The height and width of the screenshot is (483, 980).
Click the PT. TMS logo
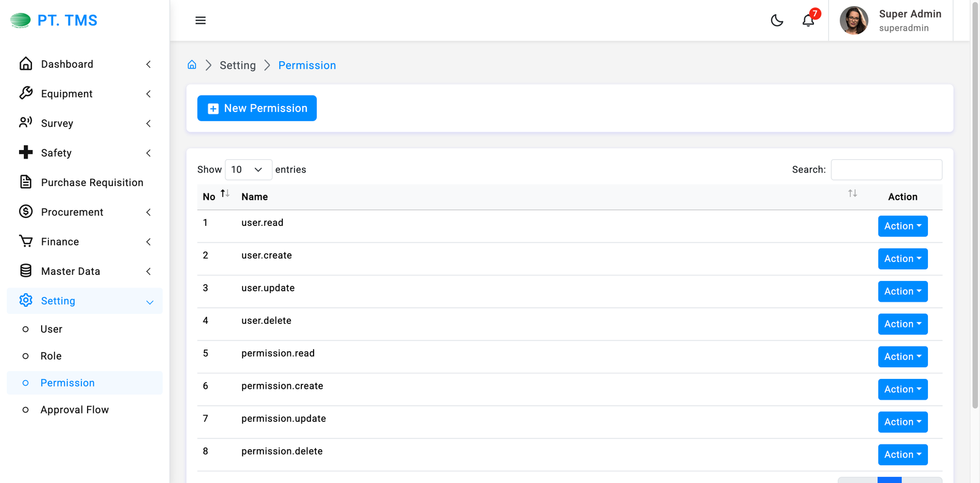click(54, 20)
